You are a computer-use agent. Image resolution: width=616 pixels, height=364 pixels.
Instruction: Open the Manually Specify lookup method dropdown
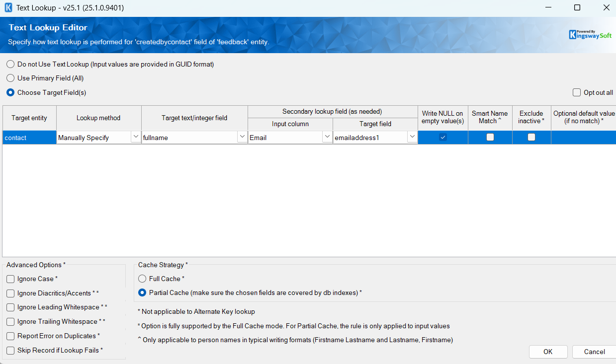pyautogui.click(x=135, y=137)
